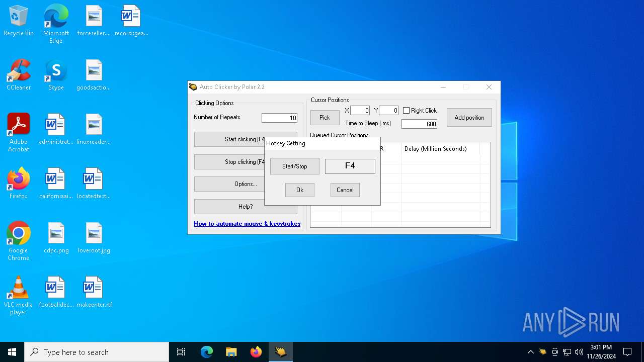Open VLC media player desktop shortcut
This screenshot has height=362, width=644.
pyautogui.click(x=19, y=296)
